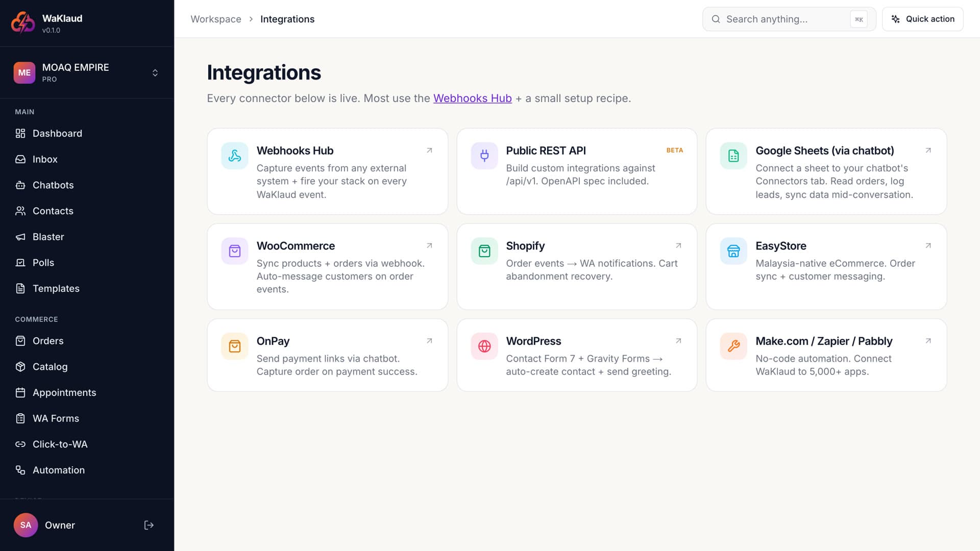
Task: Expand the MOAQ EMPIRE workspace switcher
Action: tap(87, 72)
